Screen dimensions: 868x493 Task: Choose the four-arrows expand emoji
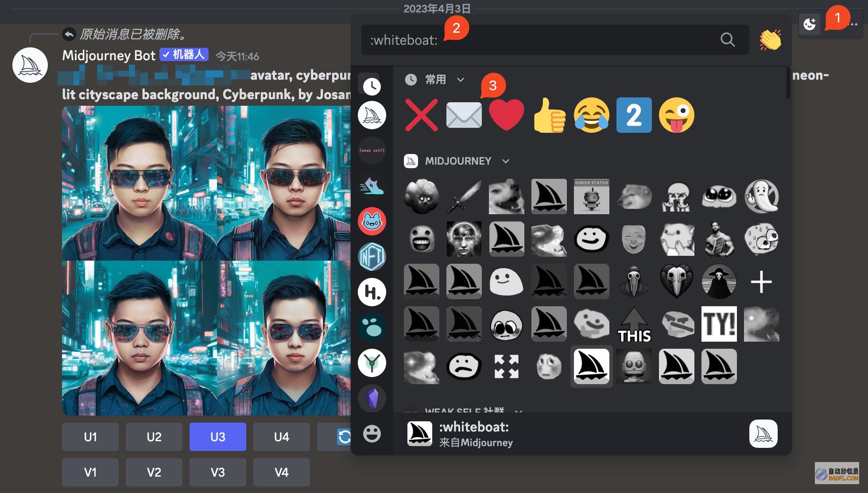[x=506, y=366]
